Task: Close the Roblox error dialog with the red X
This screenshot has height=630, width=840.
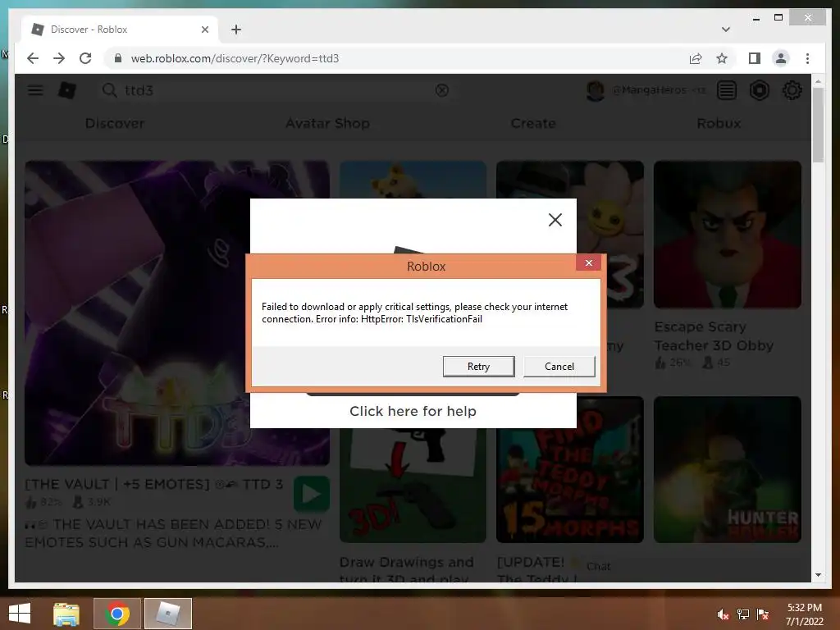Action: click(x=588, y=263)
